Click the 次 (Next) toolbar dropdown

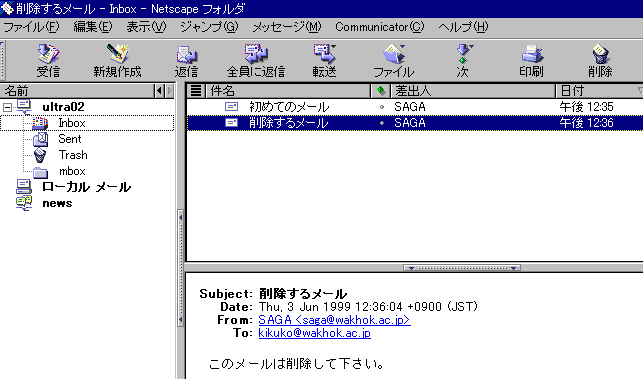click(463, 60)
